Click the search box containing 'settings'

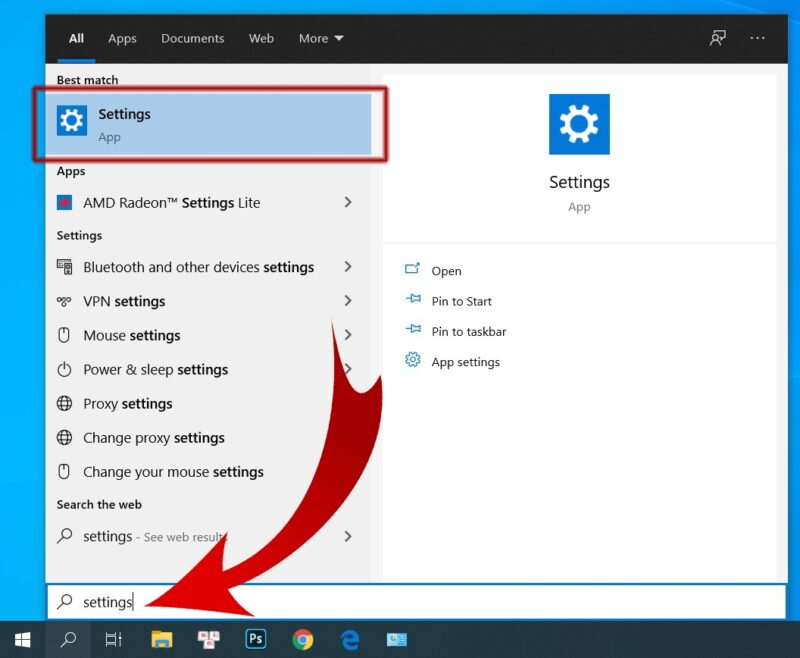(400, 602)
